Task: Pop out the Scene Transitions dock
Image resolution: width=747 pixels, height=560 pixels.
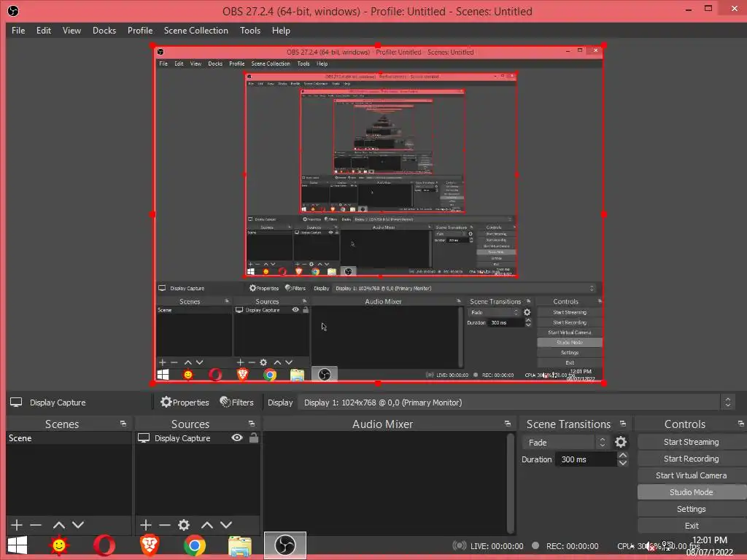Action: coord(623,424)
